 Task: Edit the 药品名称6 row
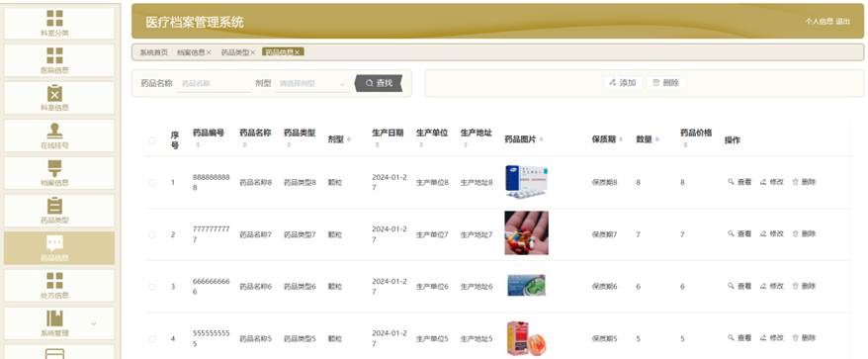point(772,286)
